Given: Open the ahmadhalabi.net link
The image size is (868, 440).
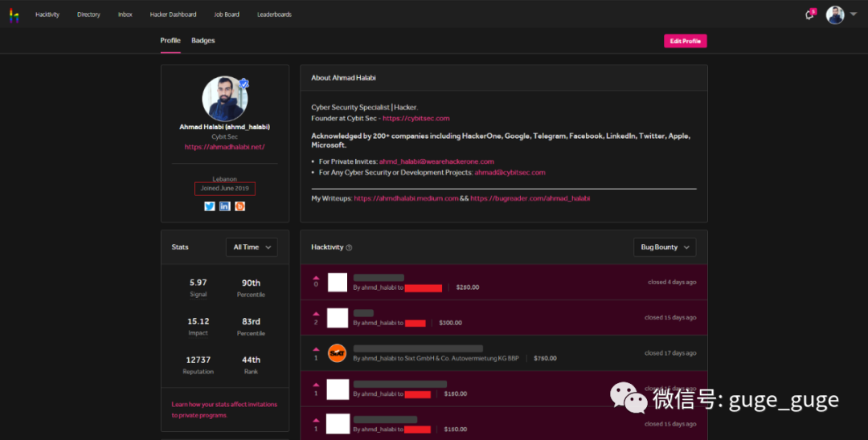Looking at the screenshot, I should coord(225,147).
